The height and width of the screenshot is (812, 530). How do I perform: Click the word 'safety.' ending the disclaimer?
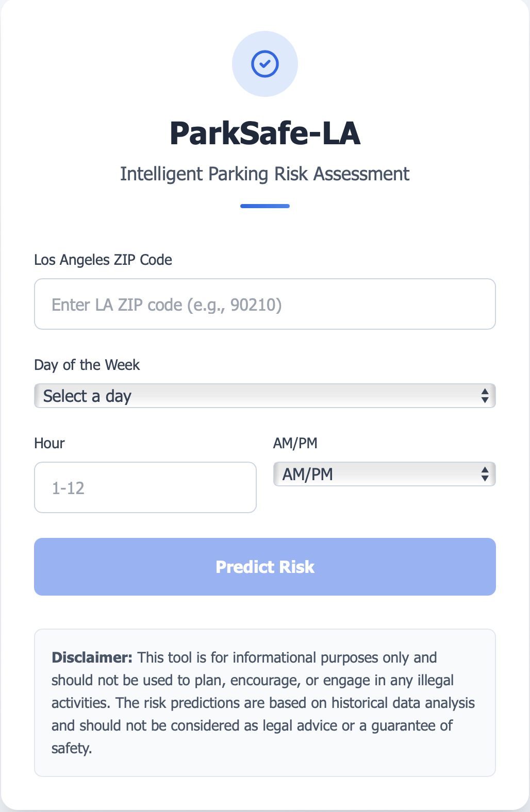(72, 748)
